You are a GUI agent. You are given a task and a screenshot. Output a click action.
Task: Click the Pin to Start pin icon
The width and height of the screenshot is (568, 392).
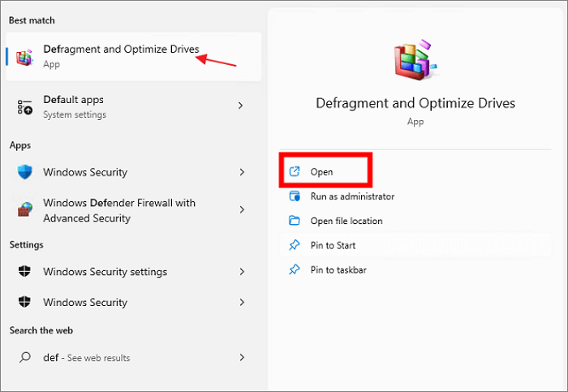[295, 245]
